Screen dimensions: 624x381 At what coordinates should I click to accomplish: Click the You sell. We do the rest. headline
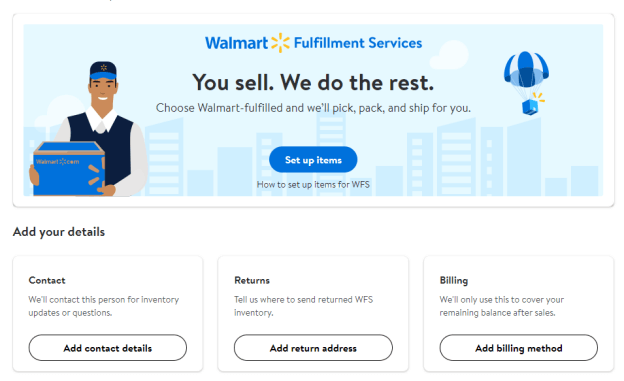pos(313,83)
